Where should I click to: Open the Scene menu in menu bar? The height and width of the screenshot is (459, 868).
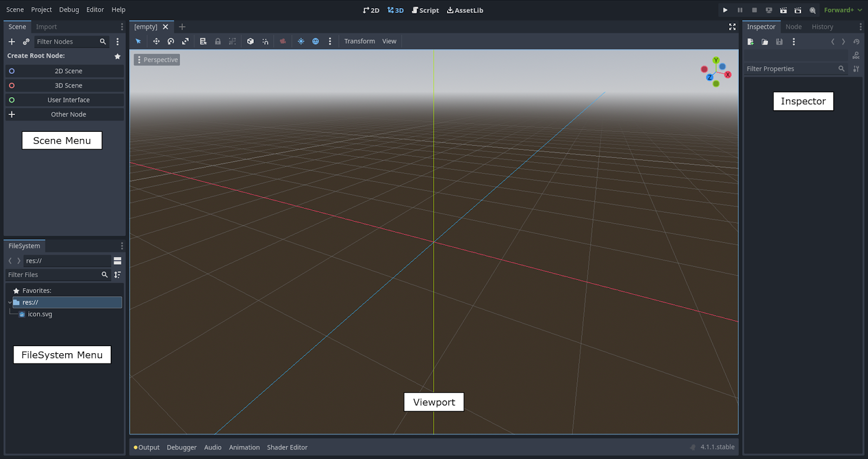15,10
